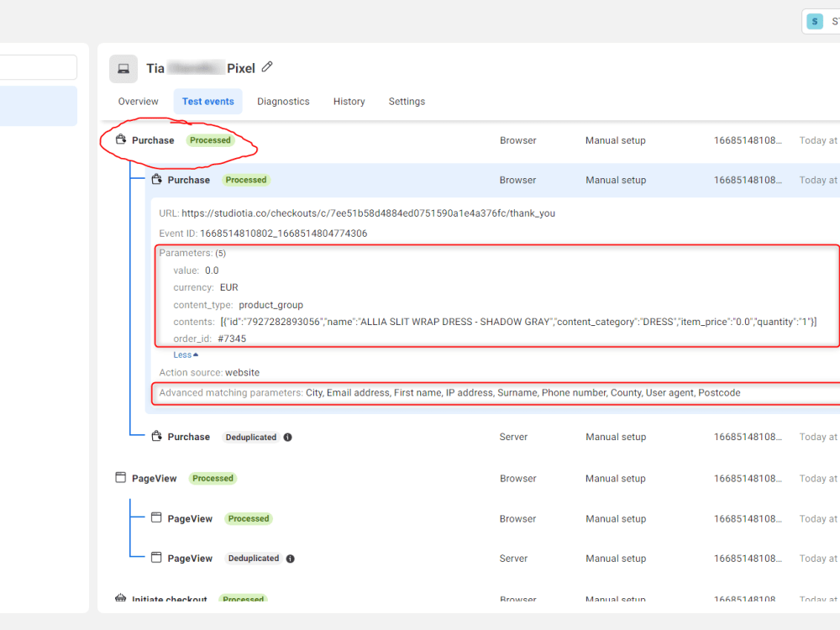Collapse the parameters with the Less link
Viewport: 840px width, 630px height.
tap(186, 354)
